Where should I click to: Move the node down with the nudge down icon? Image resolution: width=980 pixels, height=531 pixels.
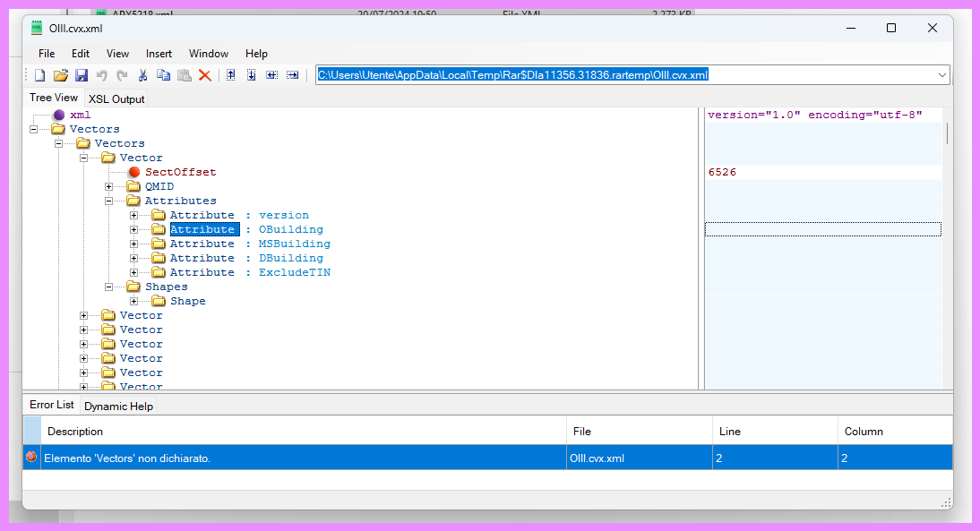(x=252, y=75)
